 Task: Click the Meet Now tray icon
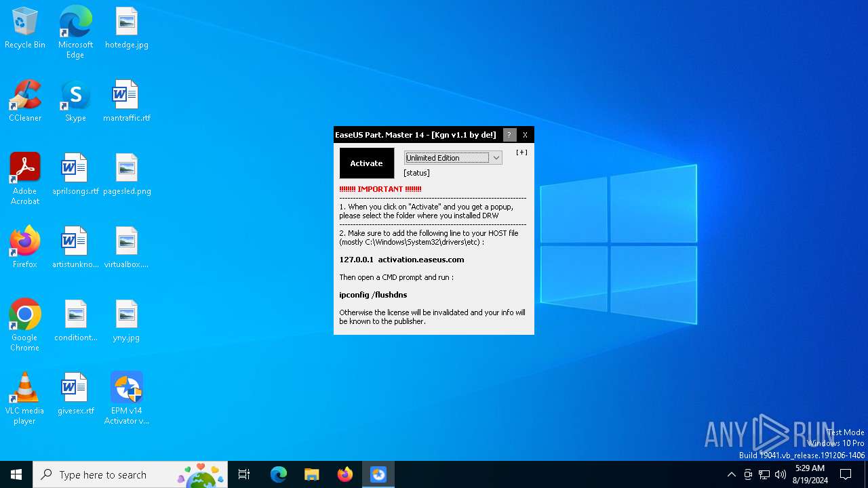(x=748, y=474)
